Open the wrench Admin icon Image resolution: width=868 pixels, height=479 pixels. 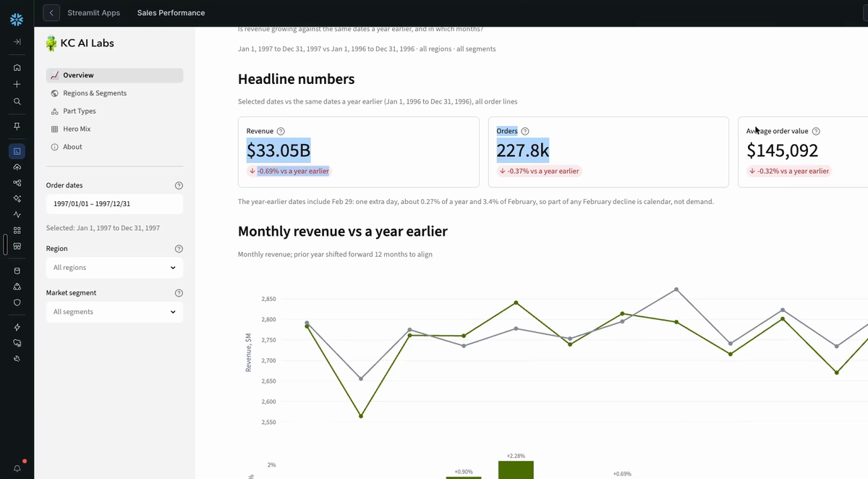point(17,359)
